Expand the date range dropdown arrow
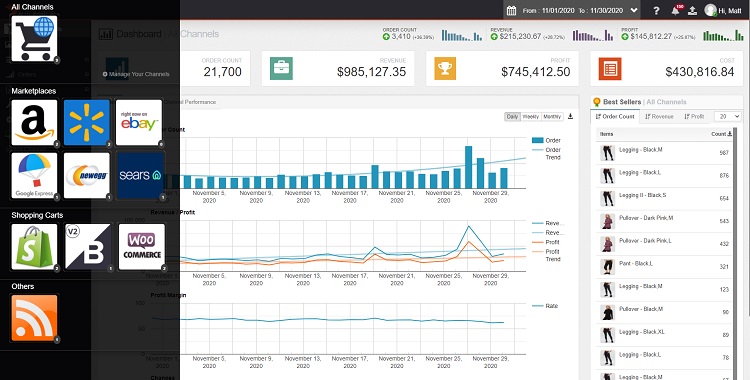The image size is (750, 380). point(634,10)
